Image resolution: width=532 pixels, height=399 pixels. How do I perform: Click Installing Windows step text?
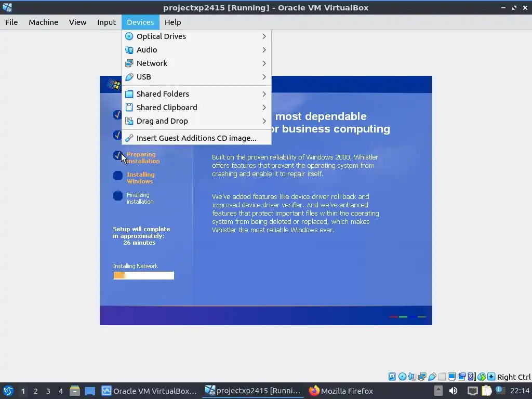[x=140, y=178]
